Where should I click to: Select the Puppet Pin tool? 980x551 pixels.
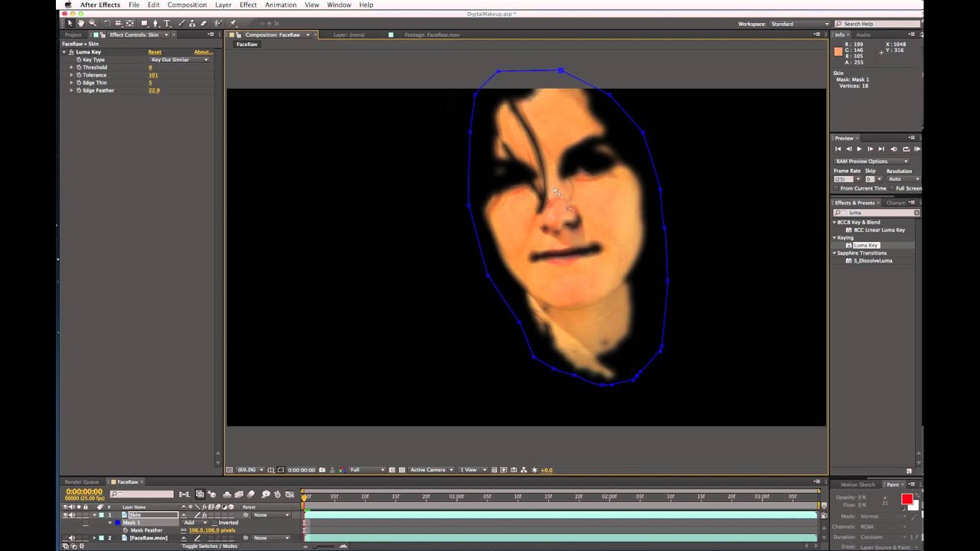(233, 24)
